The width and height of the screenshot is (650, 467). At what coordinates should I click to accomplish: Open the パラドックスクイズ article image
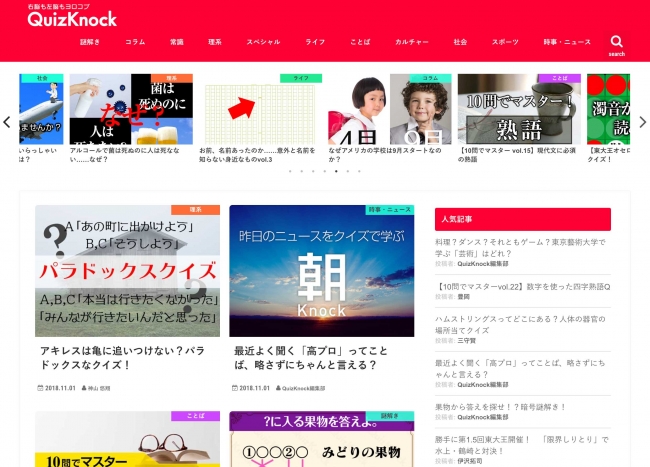coord(127,271)
